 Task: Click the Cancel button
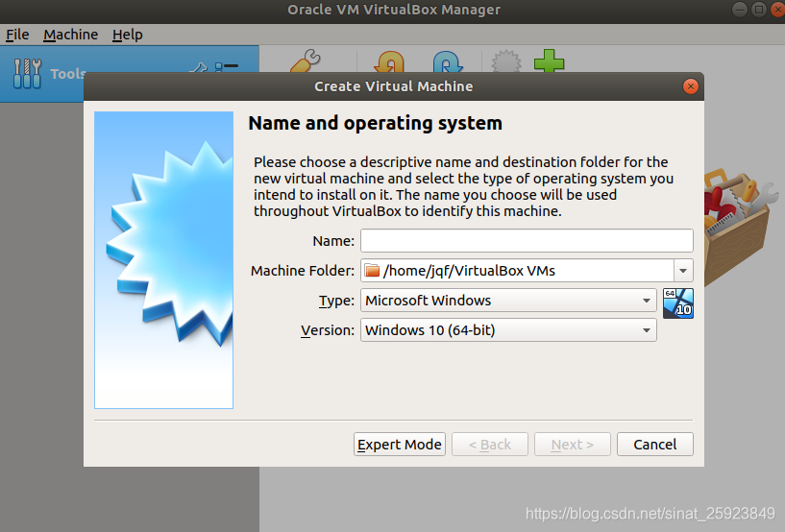coord(655,445)
